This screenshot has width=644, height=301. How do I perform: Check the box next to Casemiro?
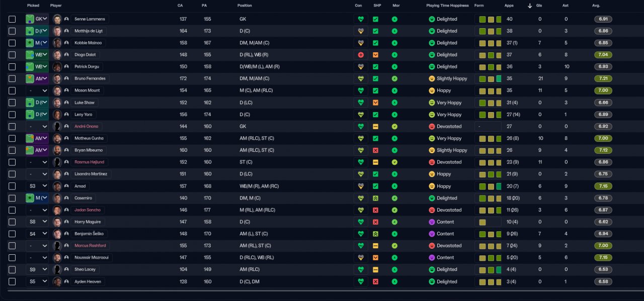point(12,198)
